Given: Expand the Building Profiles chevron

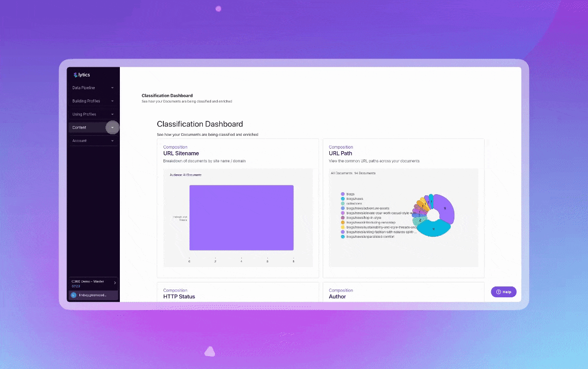Looking at the screenshot, I should point(112,101).
